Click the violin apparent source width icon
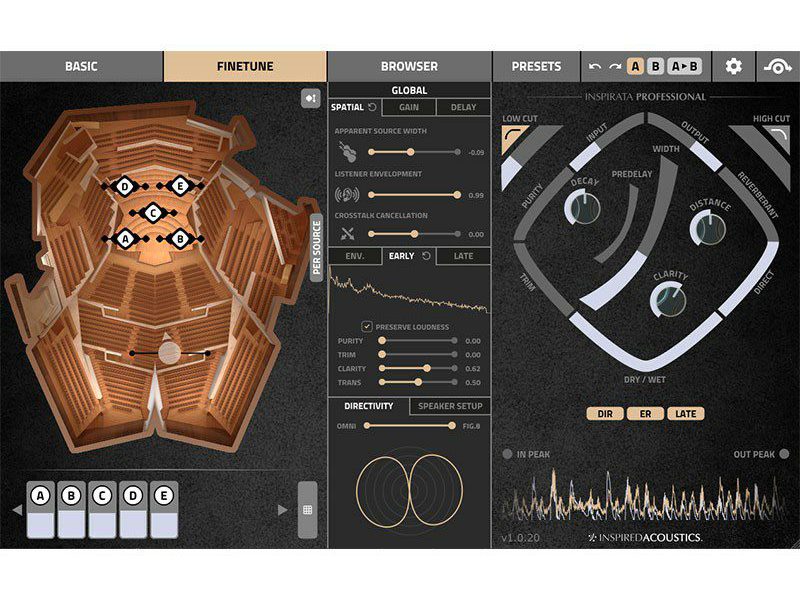This screenshot has width=800, height=600. [347, 152]
